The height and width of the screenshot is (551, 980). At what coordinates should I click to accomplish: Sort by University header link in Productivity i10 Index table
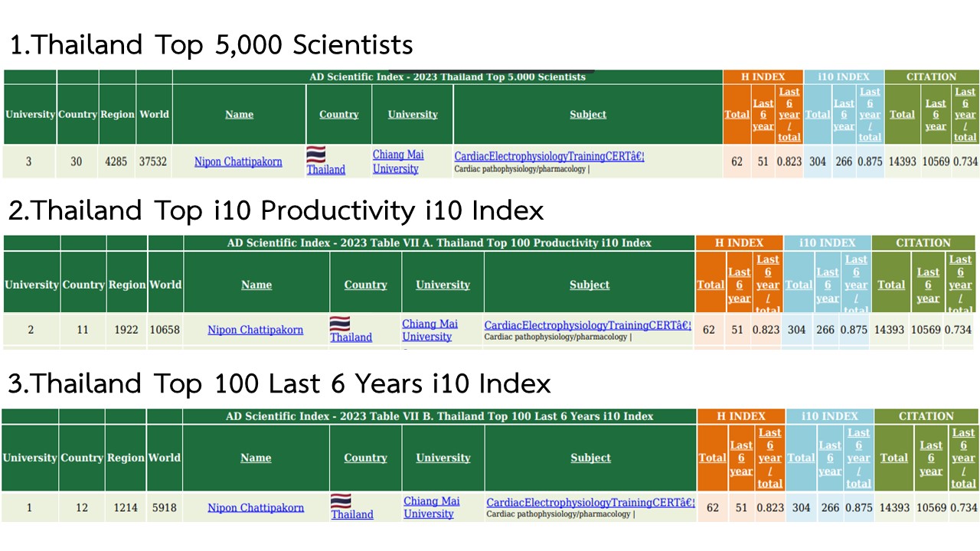click(443, 284)
